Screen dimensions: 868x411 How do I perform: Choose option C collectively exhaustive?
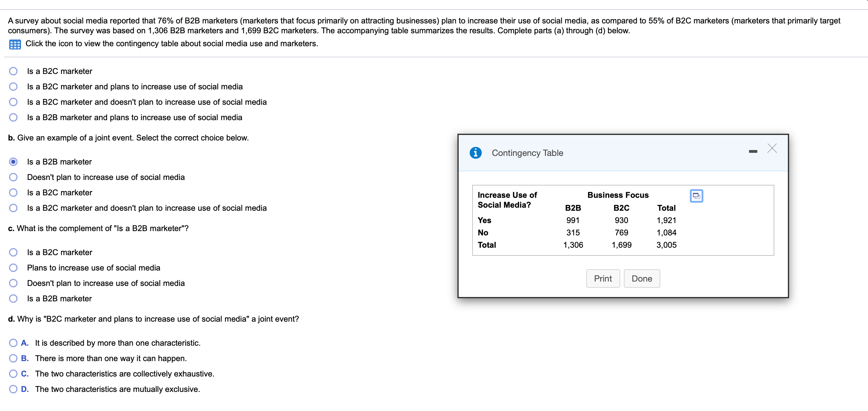(13, 374)
